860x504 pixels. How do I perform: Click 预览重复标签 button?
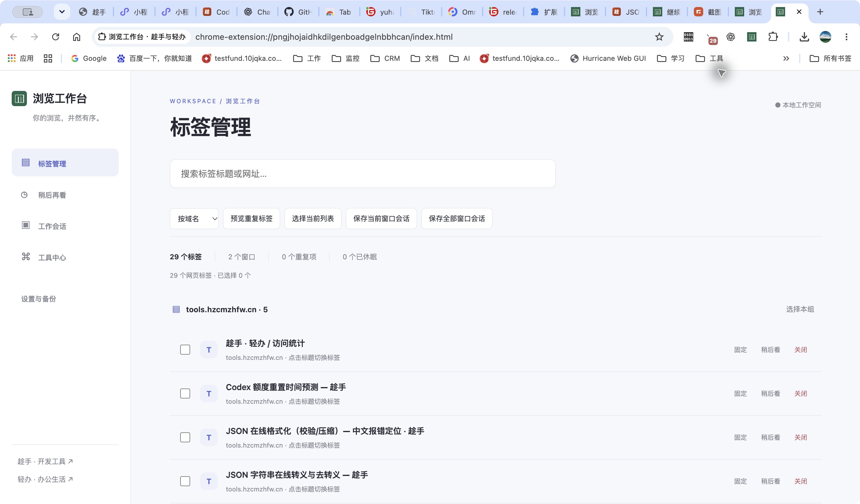(252, 219)
